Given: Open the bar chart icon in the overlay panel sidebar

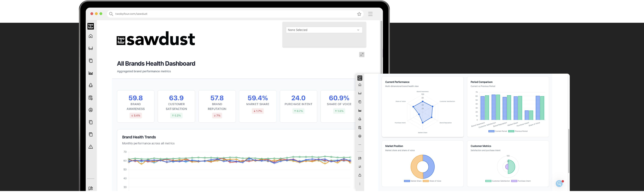Looking at the screenshot, I should point(360,110).
